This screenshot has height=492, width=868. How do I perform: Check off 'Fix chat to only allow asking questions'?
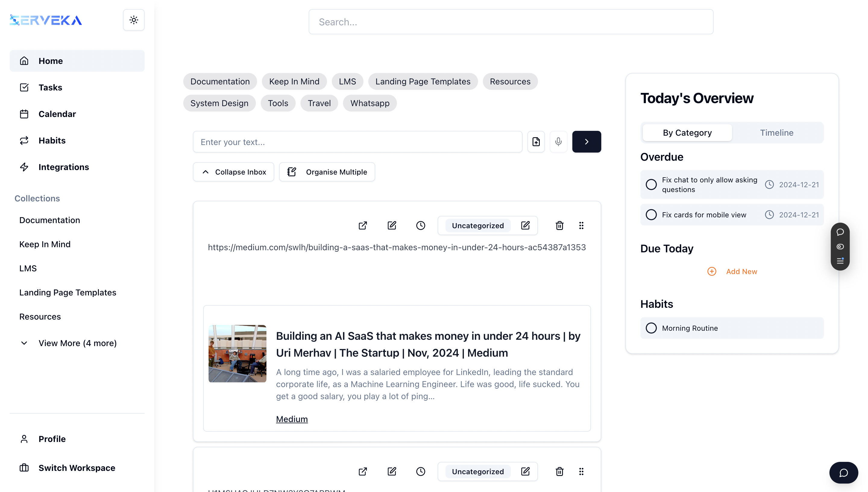[x=651, y=184]
